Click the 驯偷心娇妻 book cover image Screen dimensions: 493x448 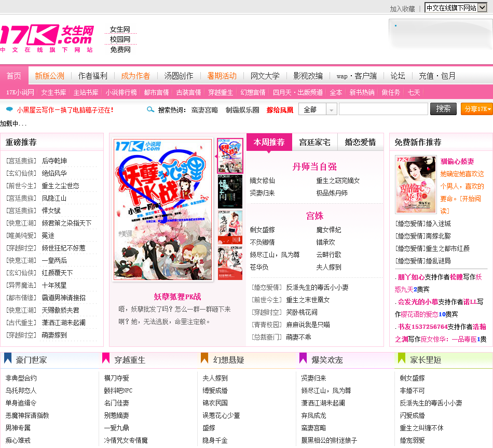click(416, 185)
